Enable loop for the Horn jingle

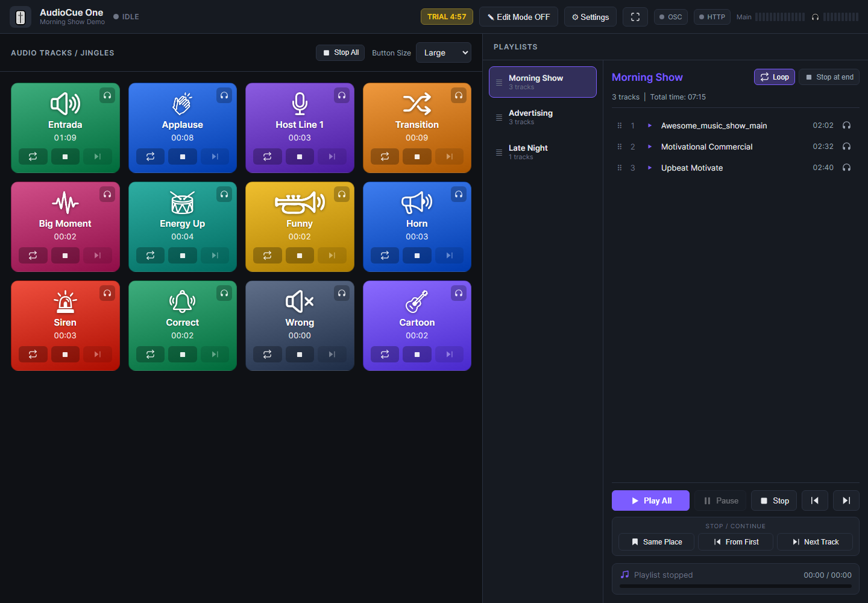(385, 256)
